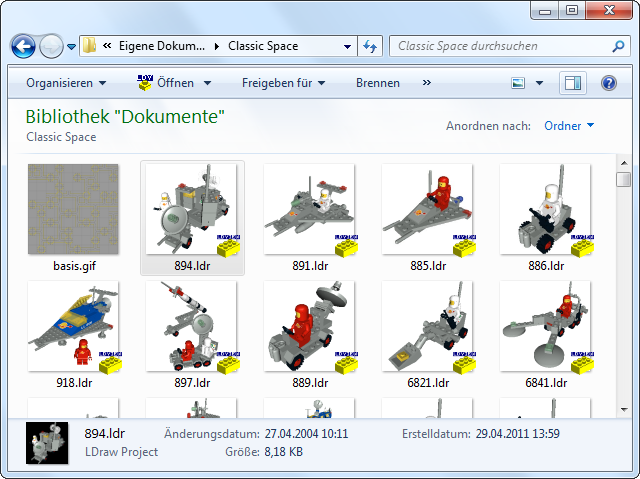Select 'Eigene Dokum...' breadcrumb segment
The height and width of the screenshot is (479, 640).
[162, 46]
